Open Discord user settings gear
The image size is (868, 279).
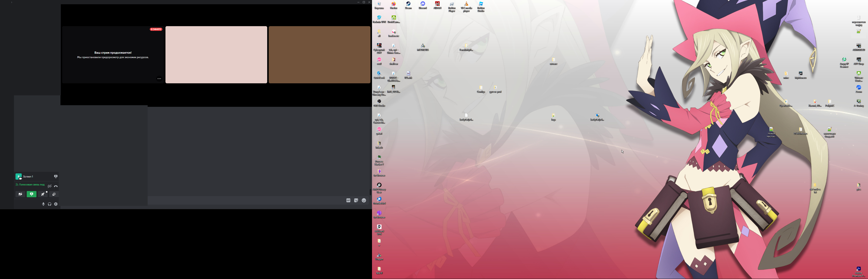click(56, 204)
